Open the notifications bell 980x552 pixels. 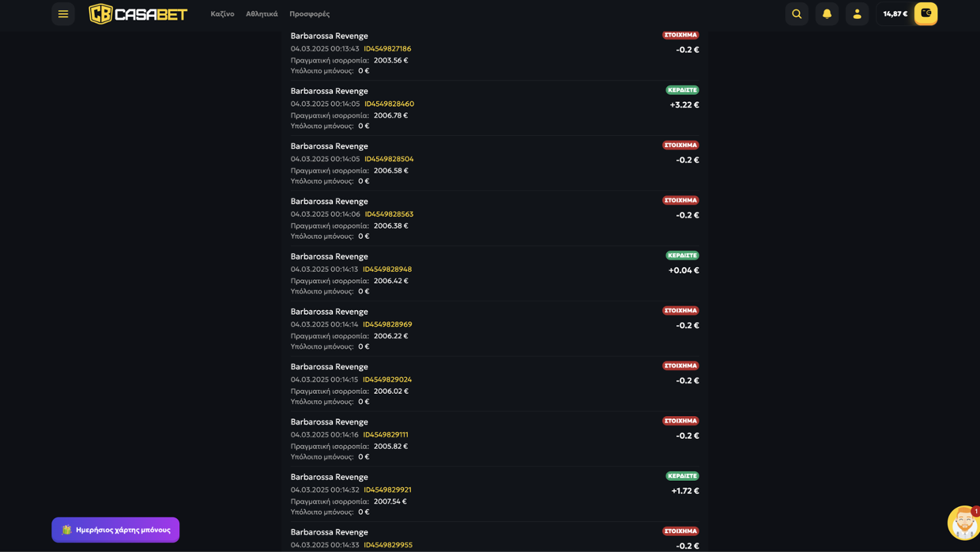pos(826,14)
